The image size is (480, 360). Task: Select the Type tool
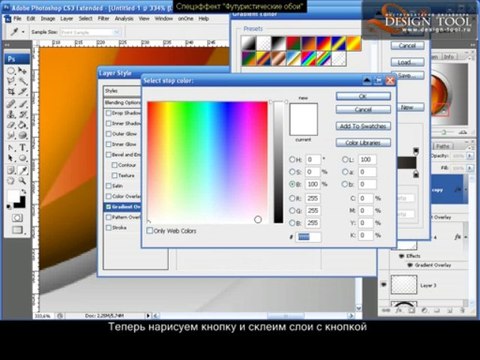22,147
